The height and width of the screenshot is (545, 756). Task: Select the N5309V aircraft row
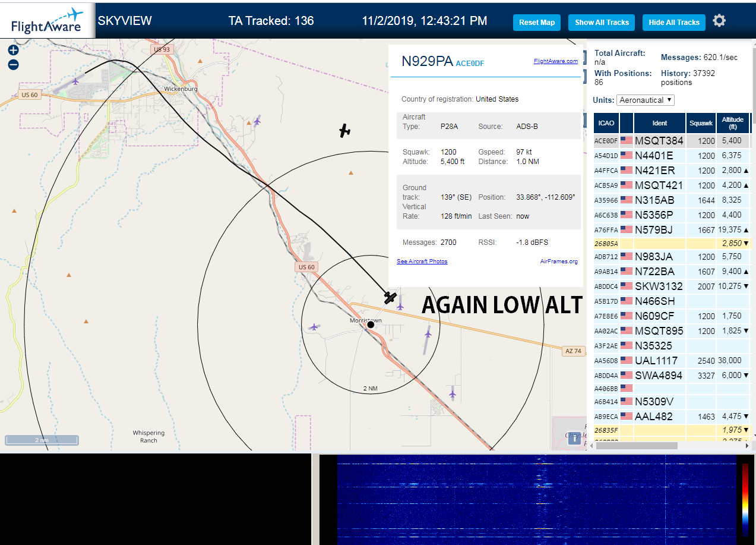[672, 402]
